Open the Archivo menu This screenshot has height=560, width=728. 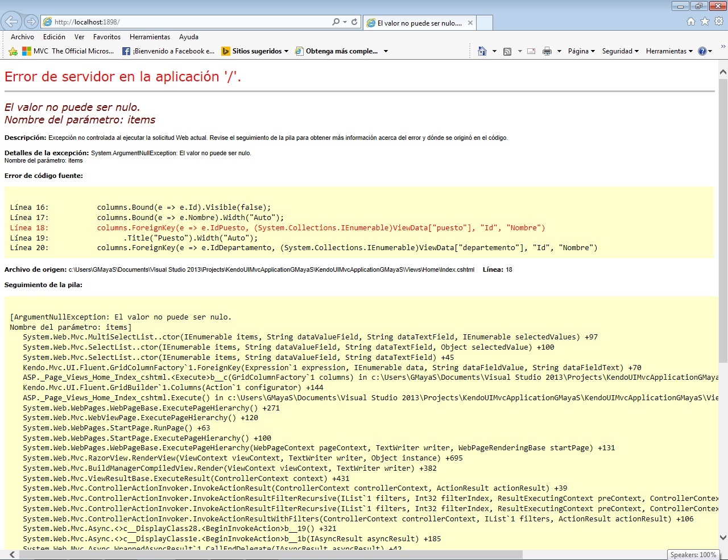click(22, 37)
